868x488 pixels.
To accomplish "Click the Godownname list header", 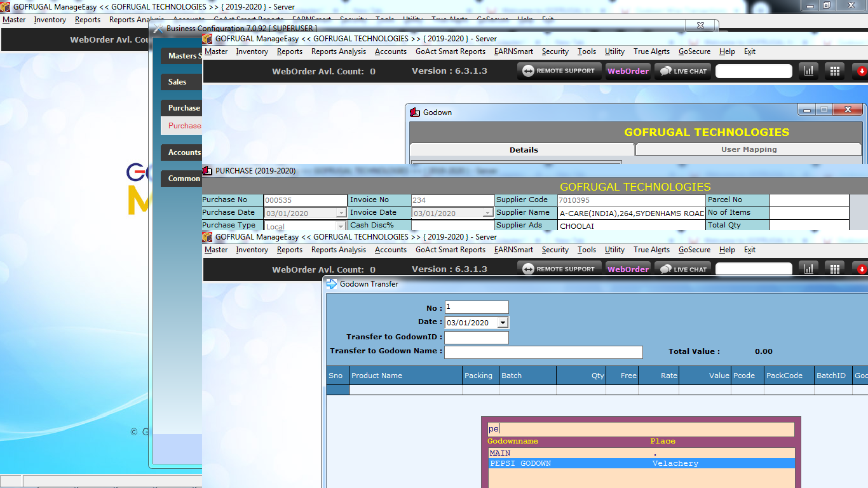I will (x=513, y=441).
